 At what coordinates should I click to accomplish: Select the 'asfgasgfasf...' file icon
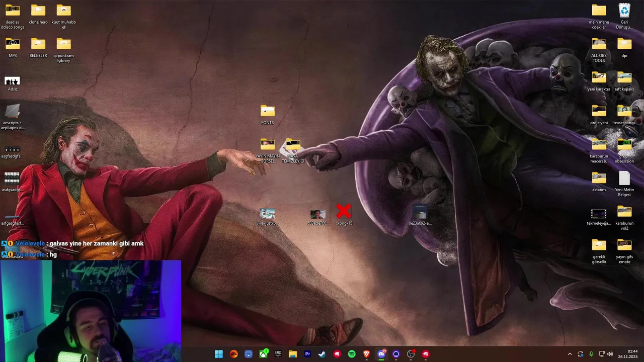[13, 220]
